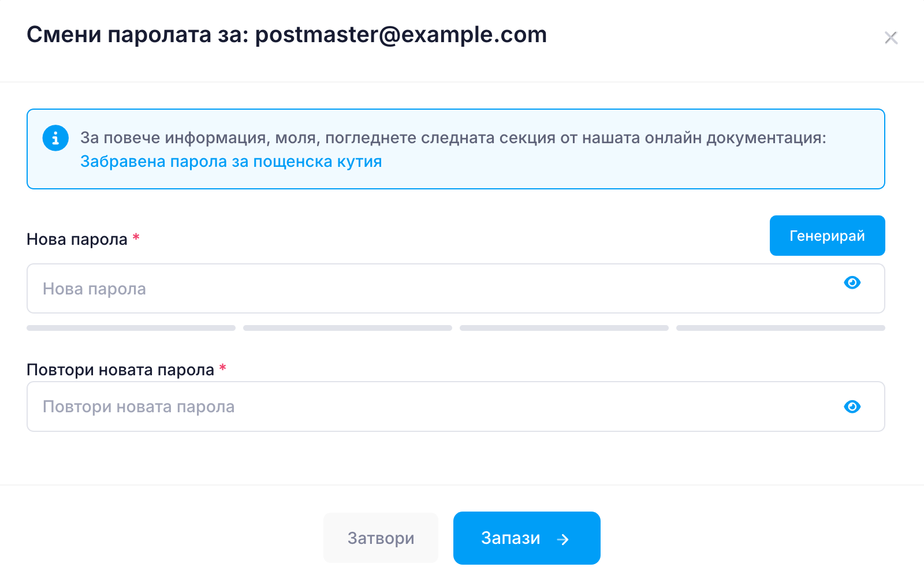Open the 'Забравена парола за пощенска кутия' link
Viewport: 924px width, 582px height.
(x=231, y=162)
